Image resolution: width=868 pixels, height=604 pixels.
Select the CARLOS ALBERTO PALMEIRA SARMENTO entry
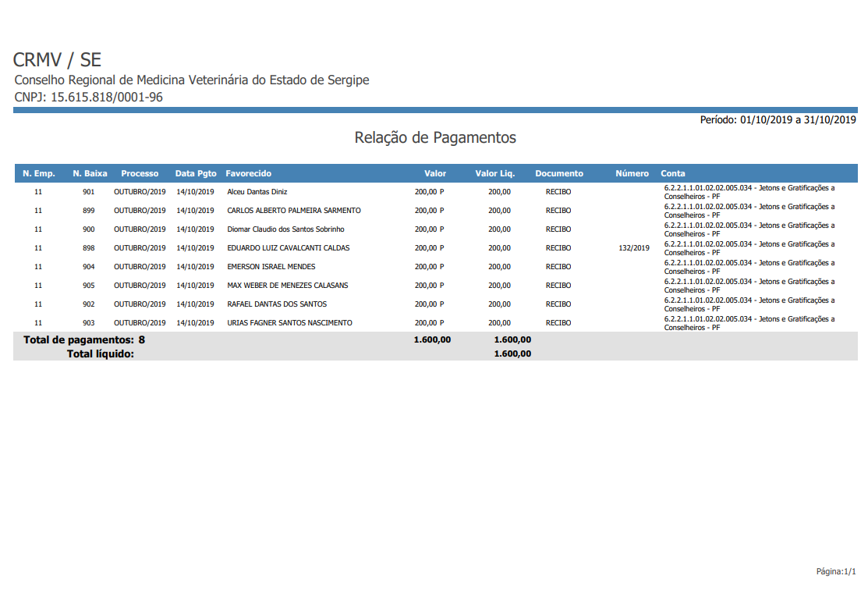coord(293,211)
